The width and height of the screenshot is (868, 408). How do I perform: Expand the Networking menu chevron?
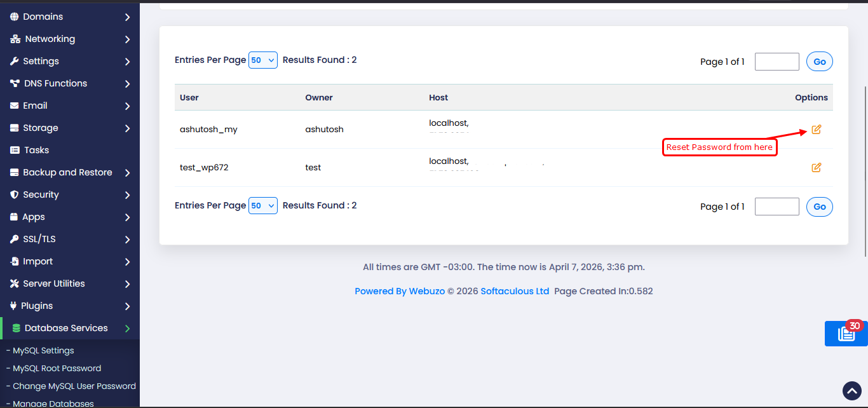(x=128, y=39)
